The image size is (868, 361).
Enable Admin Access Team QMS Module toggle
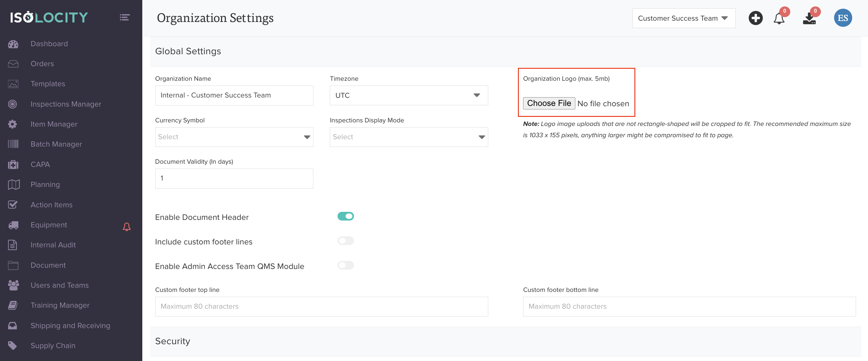tap(345, 265)
